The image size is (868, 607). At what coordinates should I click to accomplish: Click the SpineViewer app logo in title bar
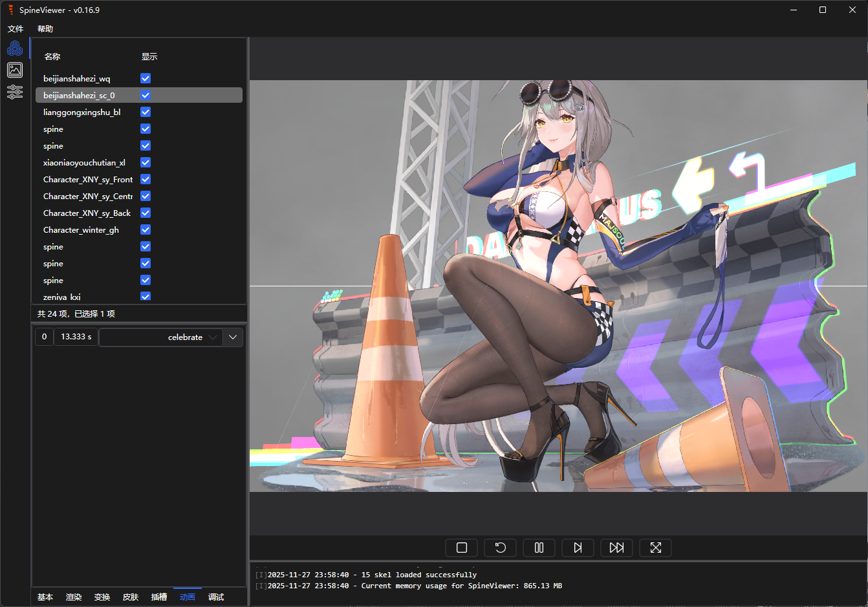(10, 10)
